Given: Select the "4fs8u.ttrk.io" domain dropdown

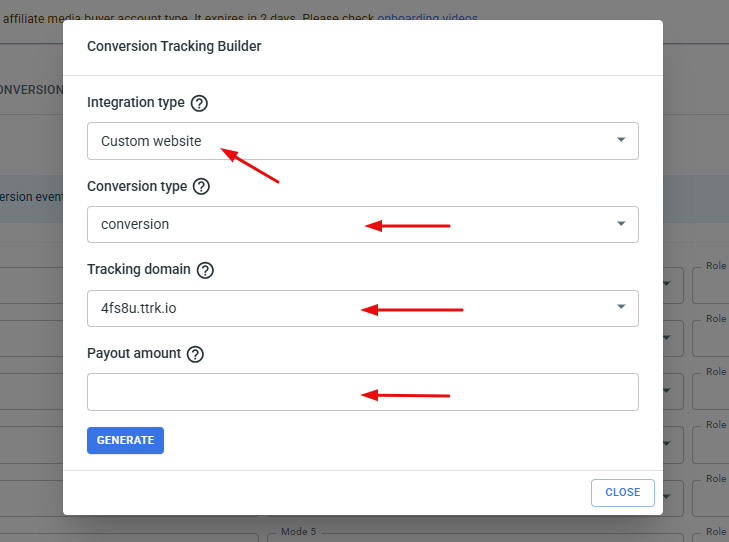Looking at the screenshot, I should pyautogui.click(x=350, y=308).
